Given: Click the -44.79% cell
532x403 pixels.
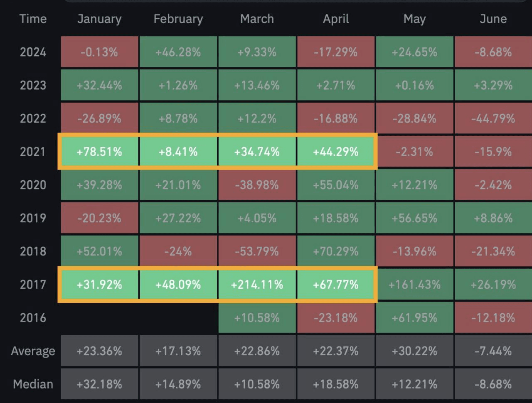Looking at the screenshot, I should pyautogui.click(x=493, y=118).
